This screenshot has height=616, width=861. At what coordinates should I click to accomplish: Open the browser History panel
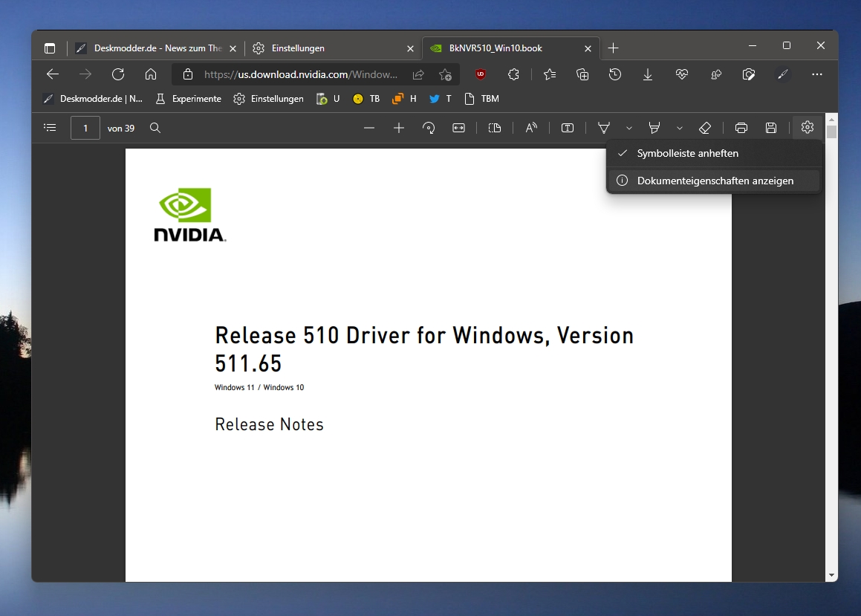click(x=615, y=74)
